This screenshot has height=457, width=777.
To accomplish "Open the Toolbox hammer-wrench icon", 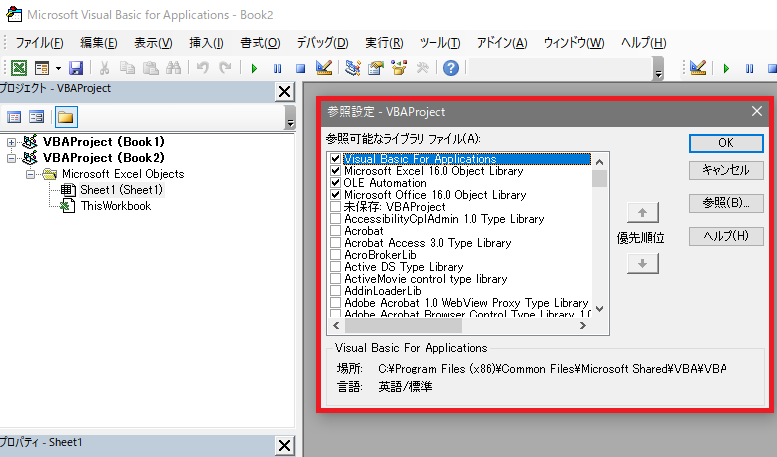I will [422, 68].
